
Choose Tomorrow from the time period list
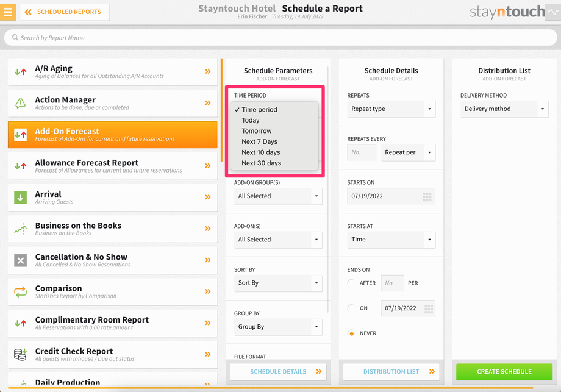[x=274, y=131]
